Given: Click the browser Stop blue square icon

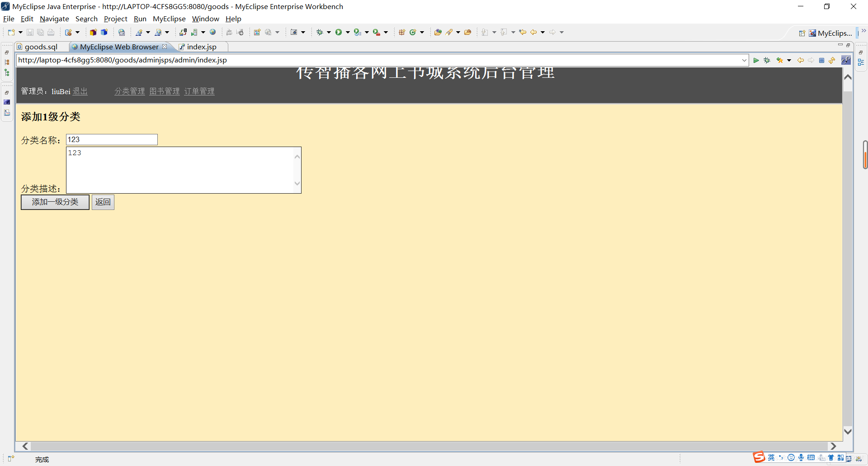Looking at the screenshot, I should pyautogui.click(x=822, y=60).
